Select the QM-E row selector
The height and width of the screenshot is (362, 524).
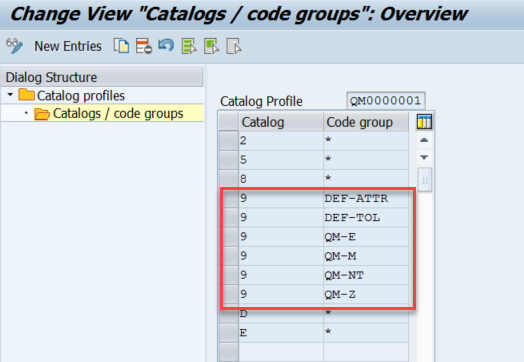point(229,237)
